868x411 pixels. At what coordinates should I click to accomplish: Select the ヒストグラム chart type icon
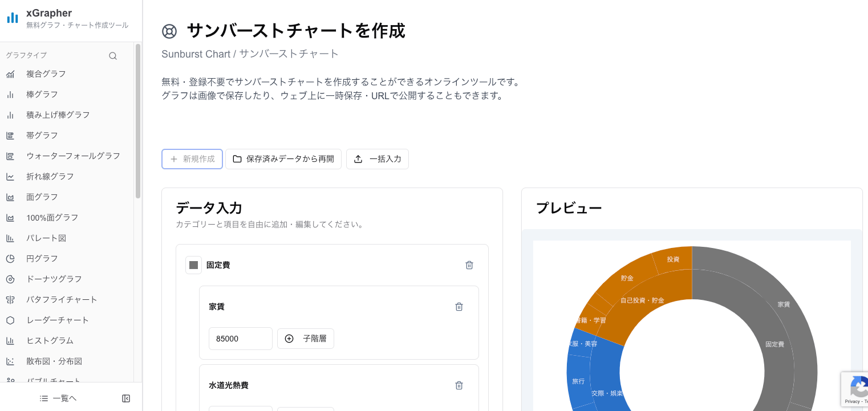point(11,340)
